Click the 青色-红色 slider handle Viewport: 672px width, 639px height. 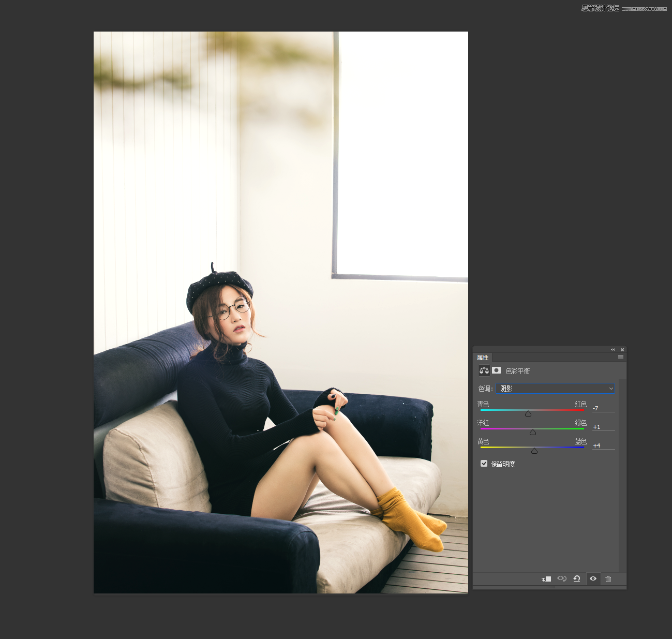[x=528, y=413]
